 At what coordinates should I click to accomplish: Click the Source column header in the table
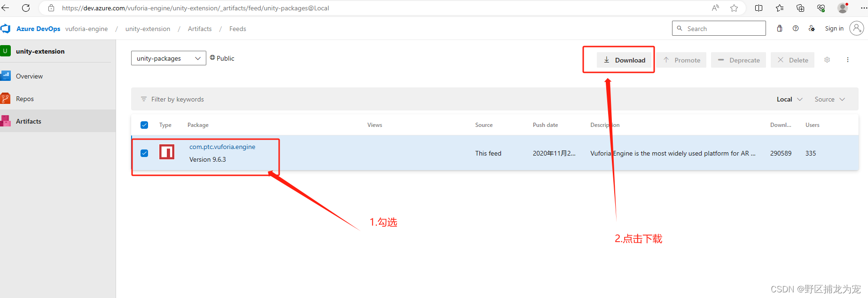[484, 125]
